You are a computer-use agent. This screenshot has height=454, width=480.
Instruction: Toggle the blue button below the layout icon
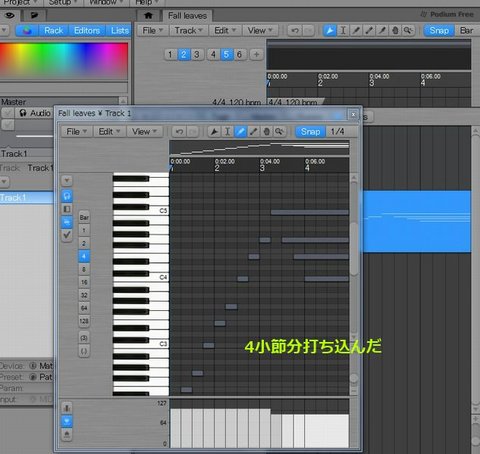coord(67,222)
